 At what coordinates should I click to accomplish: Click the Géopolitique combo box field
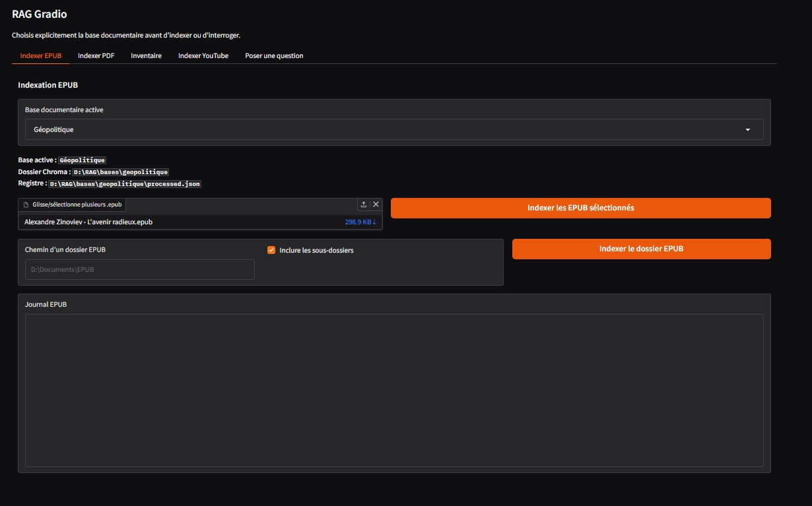pos(394,129)
